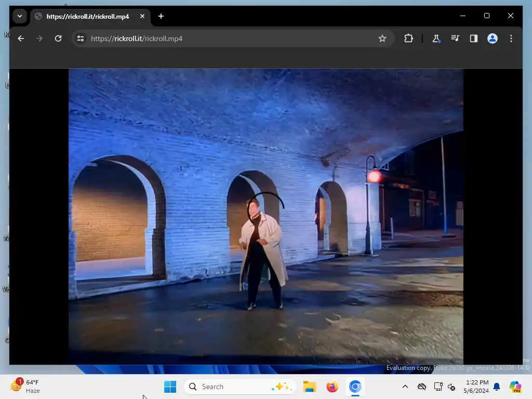Open the Copilot preview icon
The height and width of the screenshot is (399, 532).
[515, 387]
